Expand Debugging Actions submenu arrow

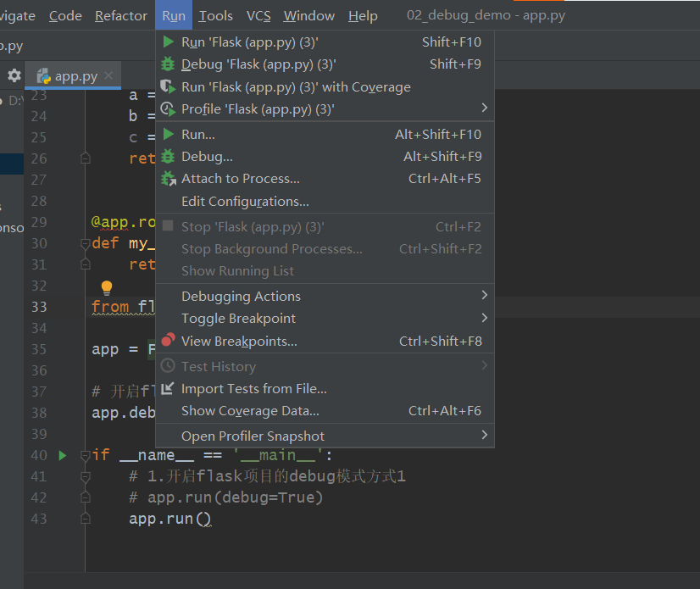(x=485, y=295)
